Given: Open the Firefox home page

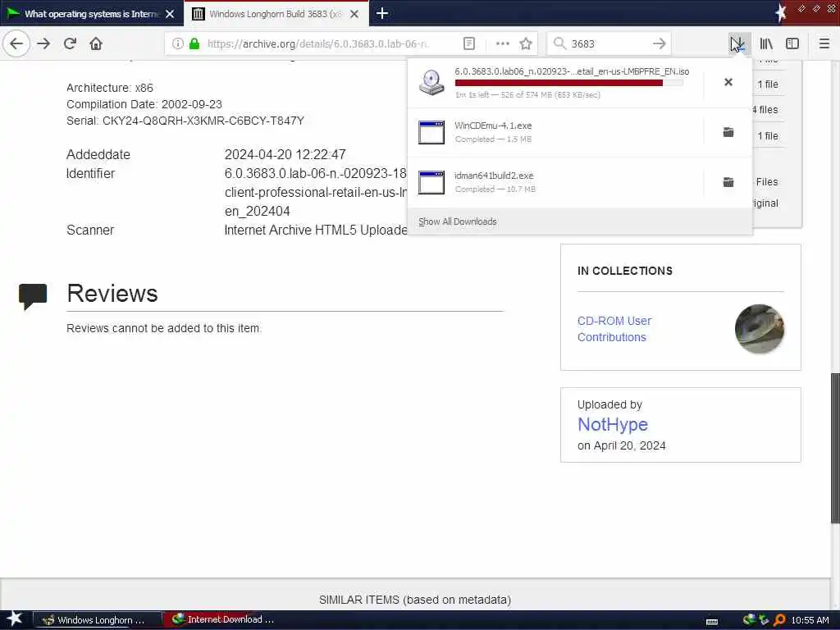Looking at the screenshot, I should pos(96,43).
